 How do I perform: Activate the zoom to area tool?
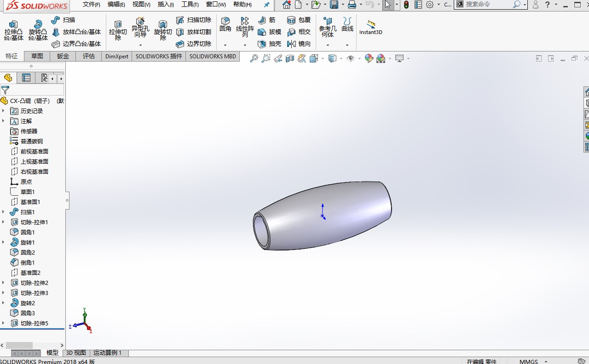click(x=266, y=58)
